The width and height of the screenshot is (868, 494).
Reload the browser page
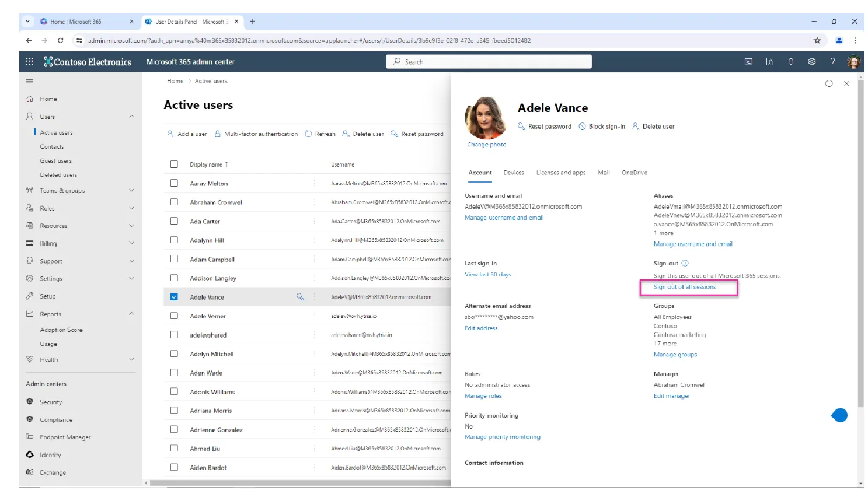(x=61, y=40)
